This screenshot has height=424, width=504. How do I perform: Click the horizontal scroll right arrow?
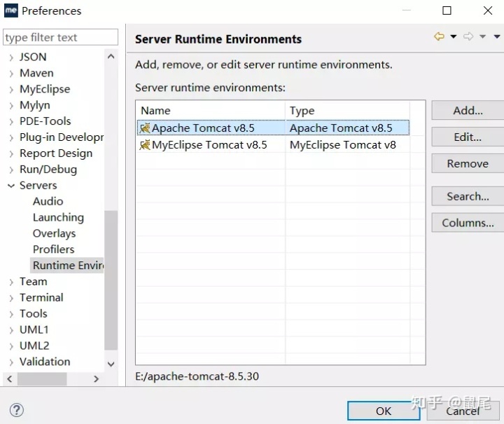(x=96, y=378)
